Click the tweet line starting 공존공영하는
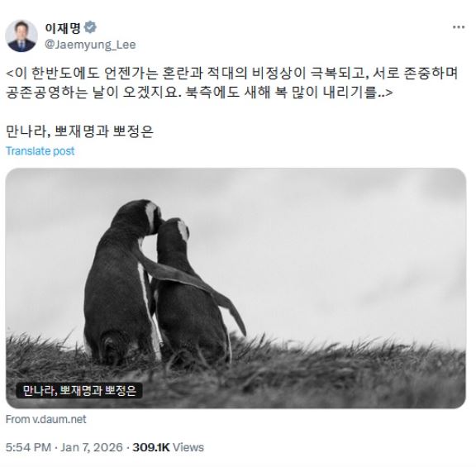476x467 pixels. (199, 92)
